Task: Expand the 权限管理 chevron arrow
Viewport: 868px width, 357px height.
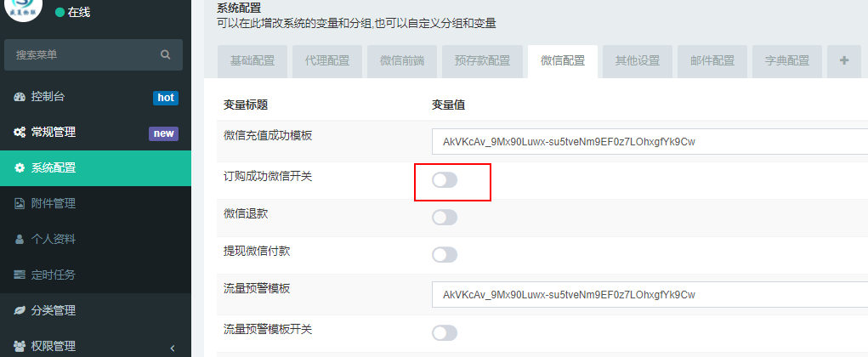Action: pyautogui.click(x=173, y=348)
